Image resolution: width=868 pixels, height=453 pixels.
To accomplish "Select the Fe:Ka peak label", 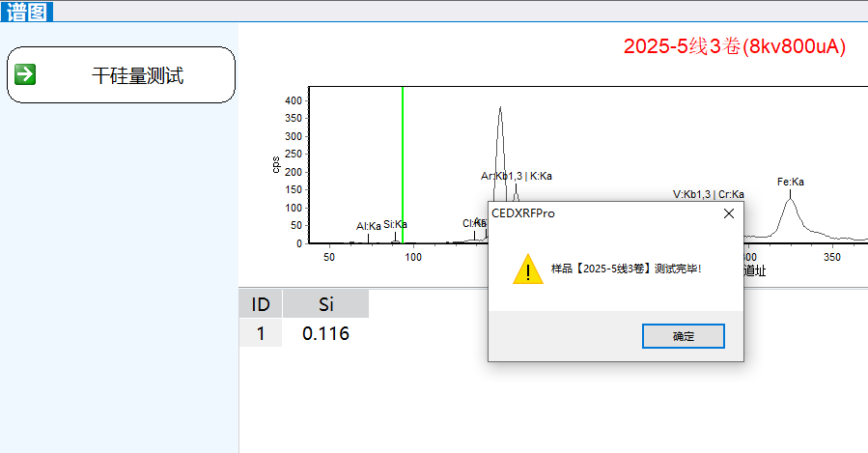I will coord(791,182).
